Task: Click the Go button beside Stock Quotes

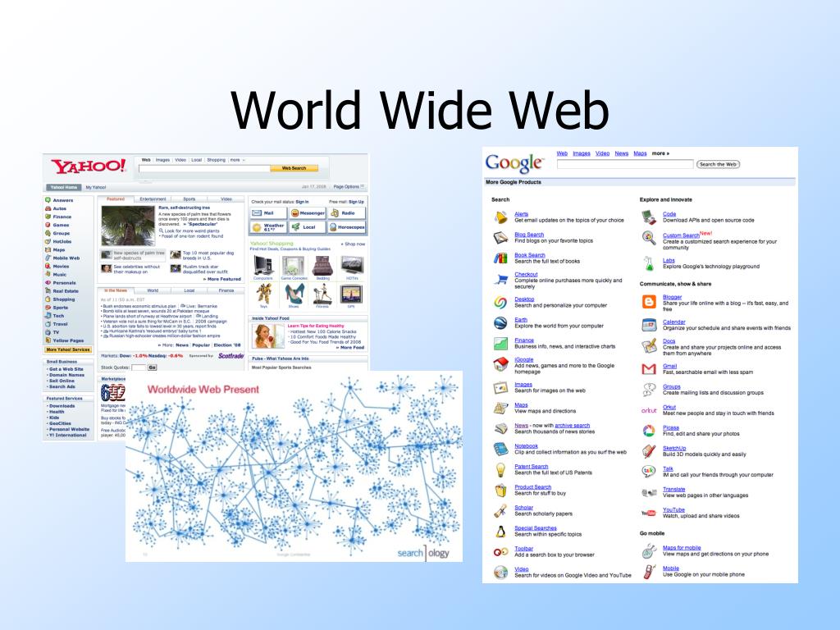Action: tap(152, 367)
